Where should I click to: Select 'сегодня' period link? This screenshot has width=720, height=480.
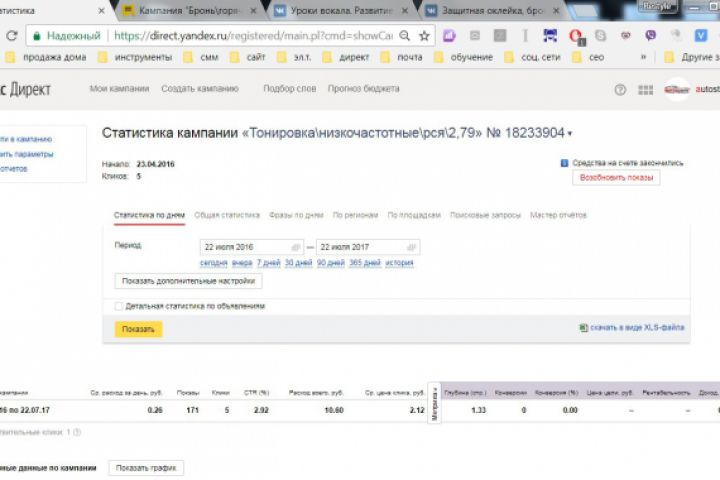[x=214, y=263]
